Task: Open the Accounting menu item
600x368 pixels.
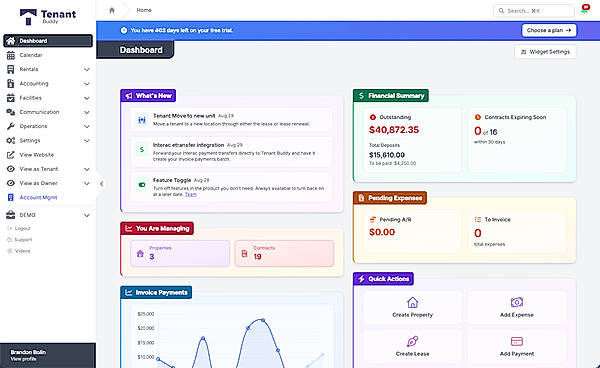Action: [48, 83]
